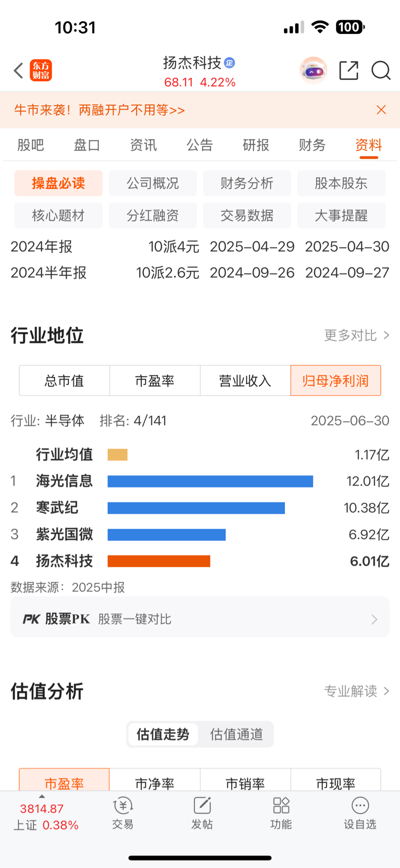Select the 公司概况 section chip

point(153,183)
